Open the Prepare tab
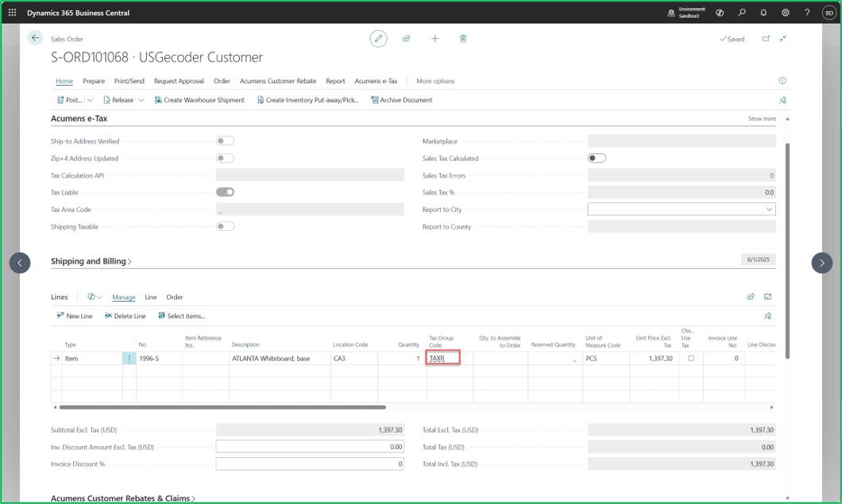This screenshot has width=842, height=504. click(x=94, y=81)
